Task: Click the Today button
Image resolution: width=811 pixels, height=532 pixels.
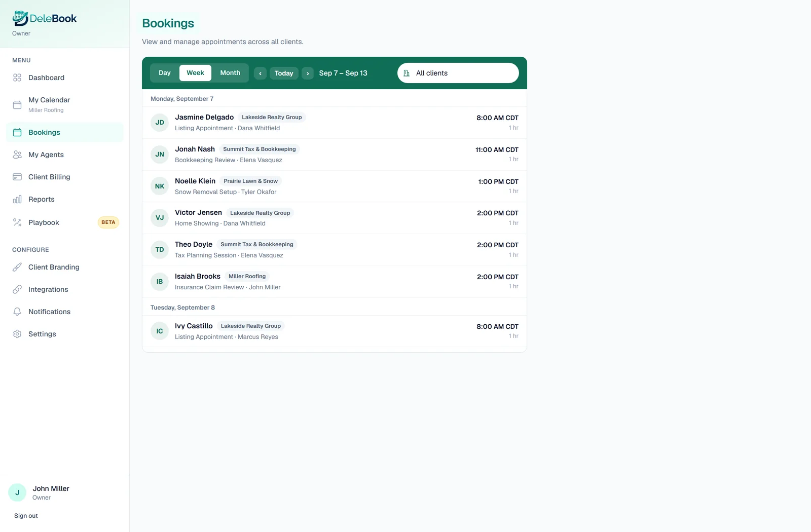Action: [284, 73]
